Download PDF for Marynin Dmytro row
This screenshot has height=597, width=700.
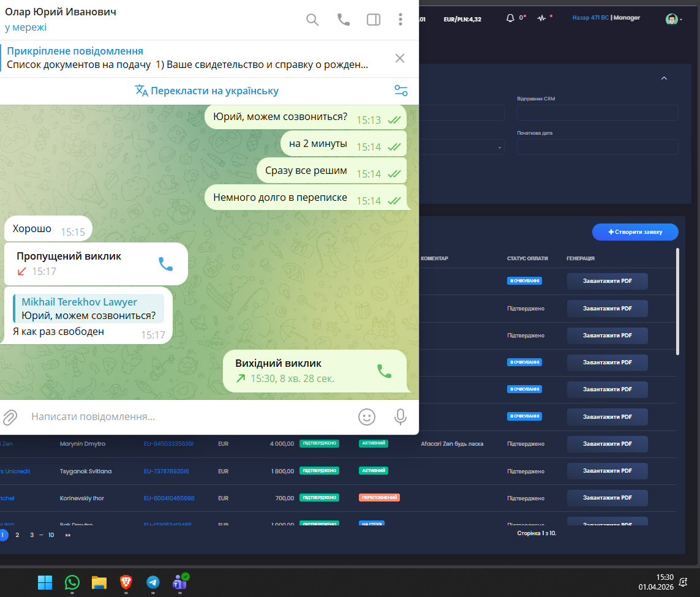[607, 444]
